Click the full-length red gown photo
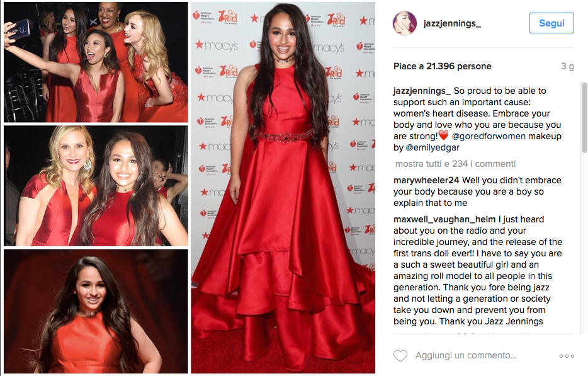Image resolution: width=588 pixels, height=376 pixels. [x=283, y=188]
